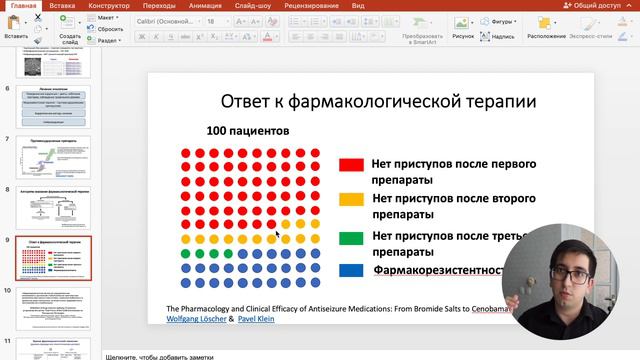
Task: Switch to the Слайд-шоу tab
Action: point(253,6)
